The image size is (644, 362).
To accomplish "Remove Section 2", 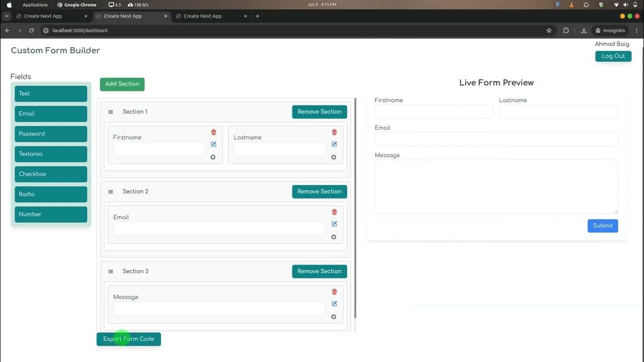I will pos(319,192).
